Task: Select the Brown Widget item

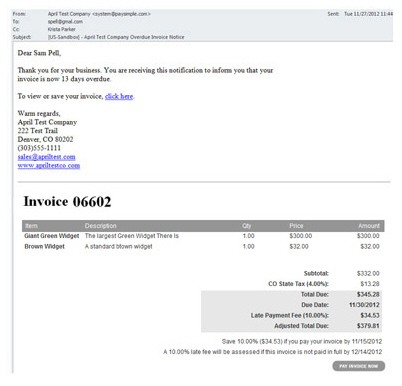Action: [44, 247]
